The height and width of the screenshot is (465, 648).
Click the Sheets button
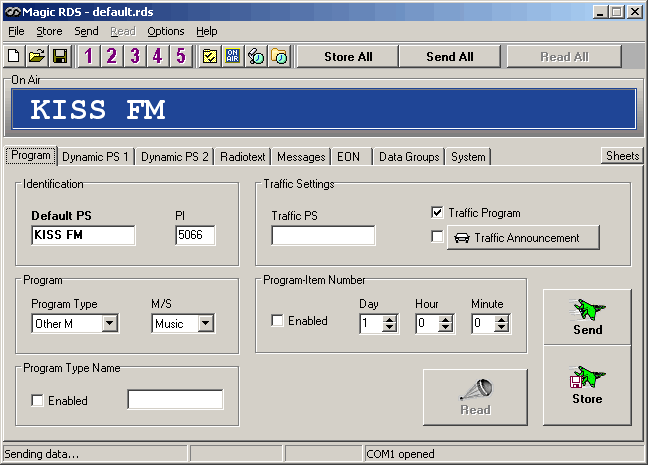pyautogui.click(x=622, y=156)
